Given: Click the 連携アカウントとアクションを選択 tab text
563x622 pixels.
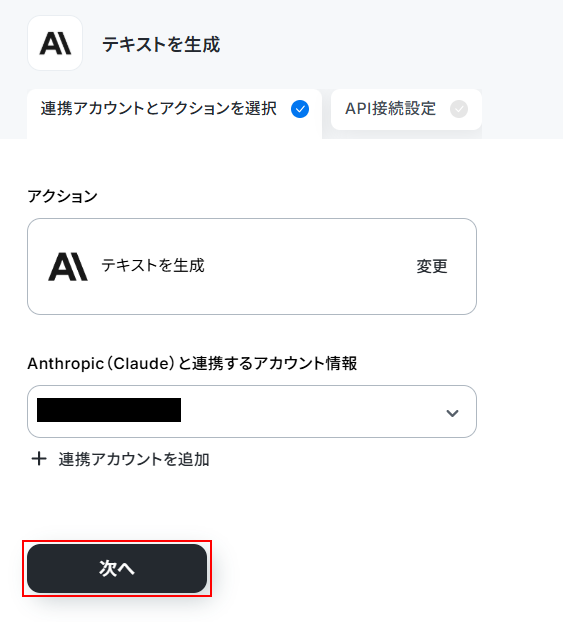Looking at the screenshot, I should 158,109.
